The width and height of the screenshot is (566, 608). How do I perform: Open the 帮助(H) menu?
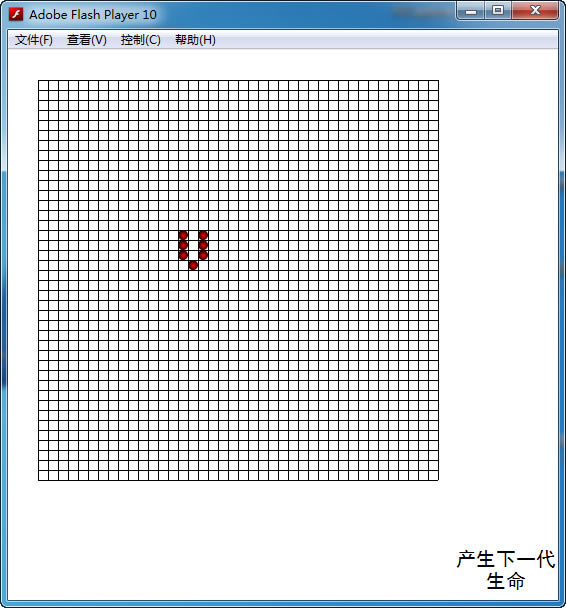tap(195, 40)
